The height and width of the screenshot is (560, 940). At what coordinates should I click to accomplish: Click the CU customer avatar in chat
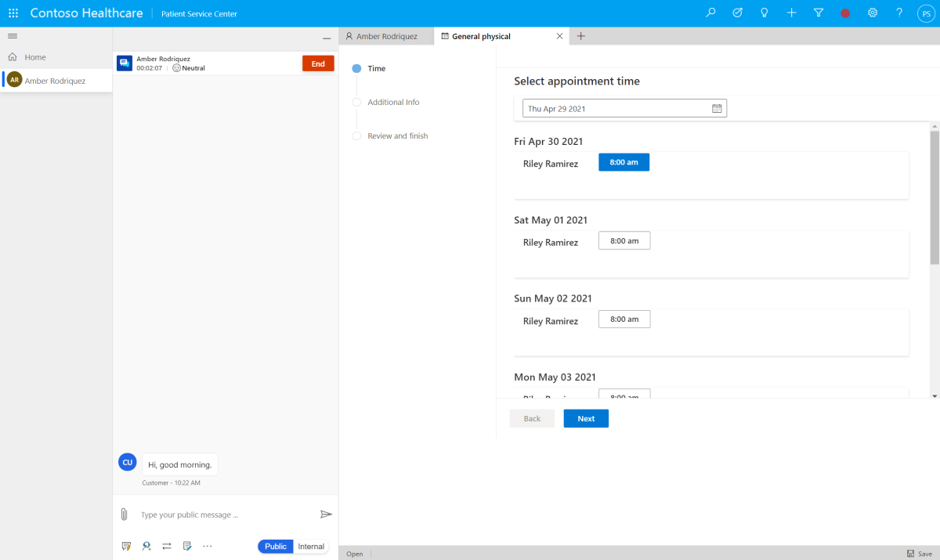click(127, 462)
